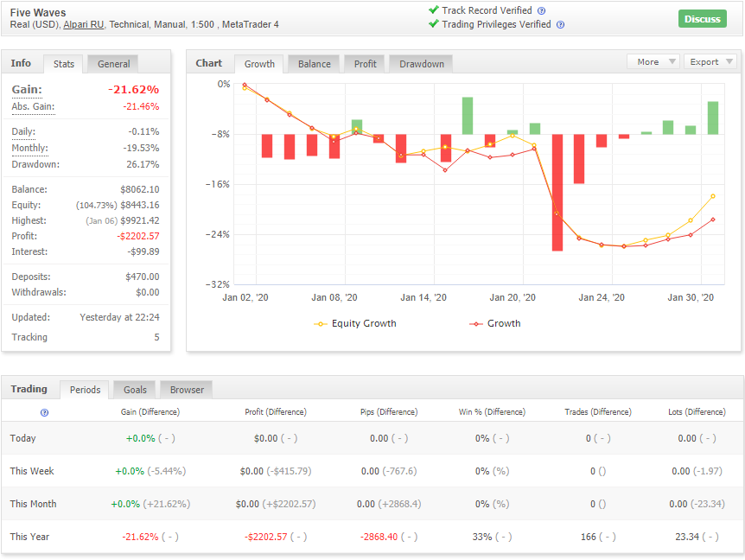Click the Tracking count 5
Image resolution: width=745 pixels, height=560 pixels.
click(x=156, y=337)
